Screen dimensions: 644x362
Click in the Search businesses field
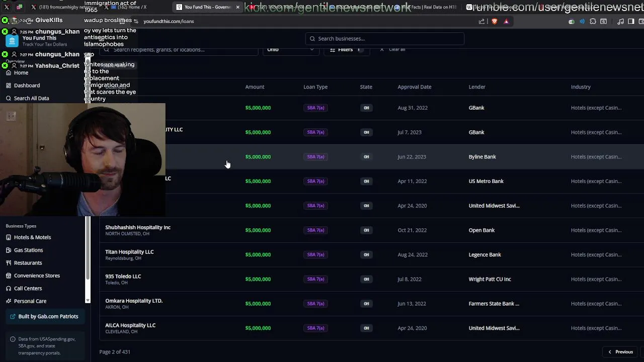pos(384,39)
